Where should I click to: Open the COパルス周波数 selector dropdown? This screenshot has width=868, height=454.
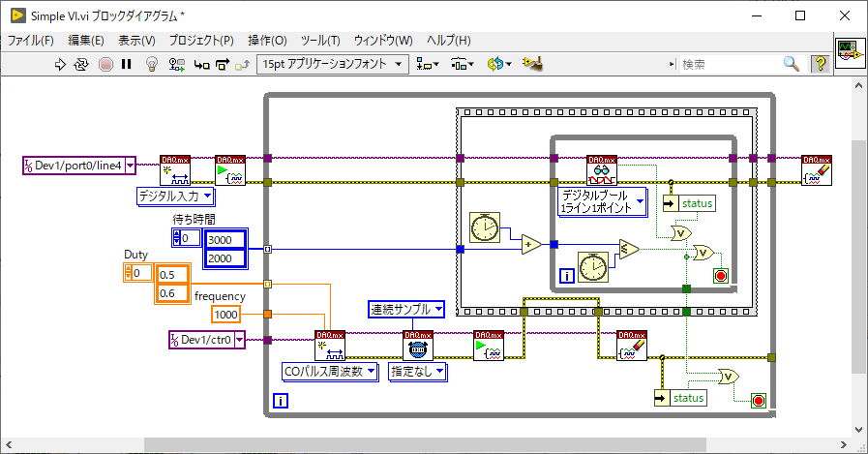point(371,371)
